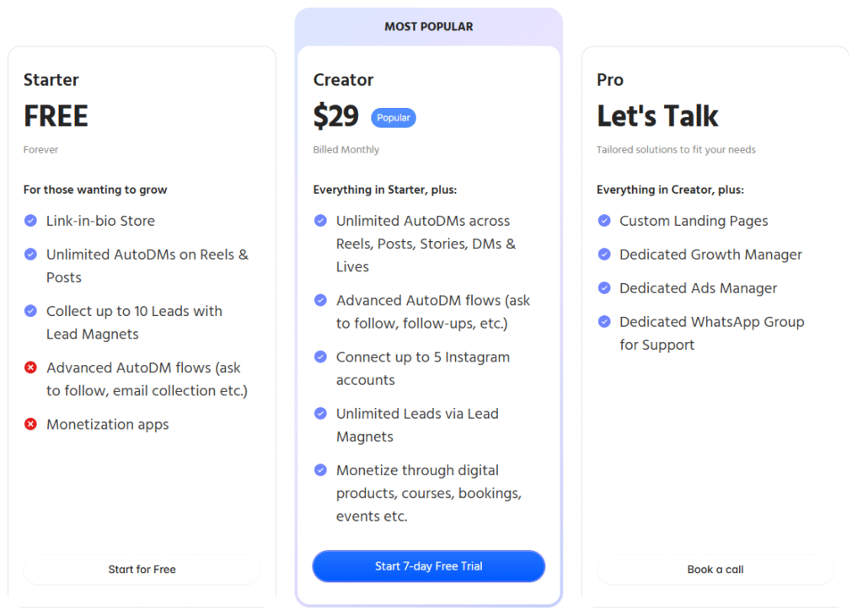The height and width of the screenshot is (616, 863).
Task: Click the checkmark icon beside Link-in-bio Store
Action: (30, 221)
